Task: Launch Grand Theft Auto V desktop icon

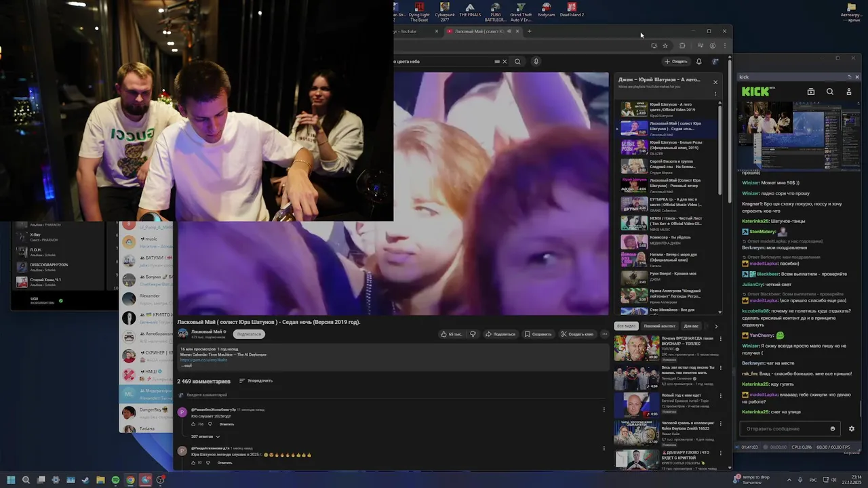Action: click(x=521, y=11)
